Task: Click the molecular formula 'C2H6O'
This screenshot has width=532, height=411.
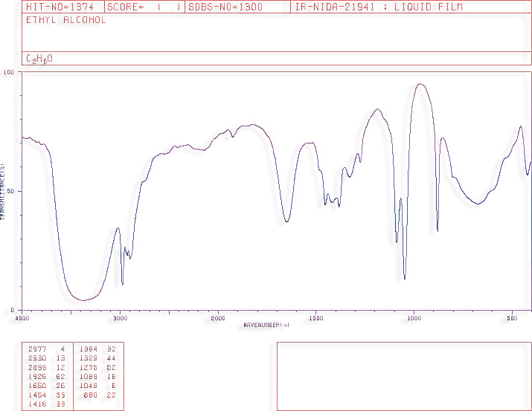Action: 39,59
